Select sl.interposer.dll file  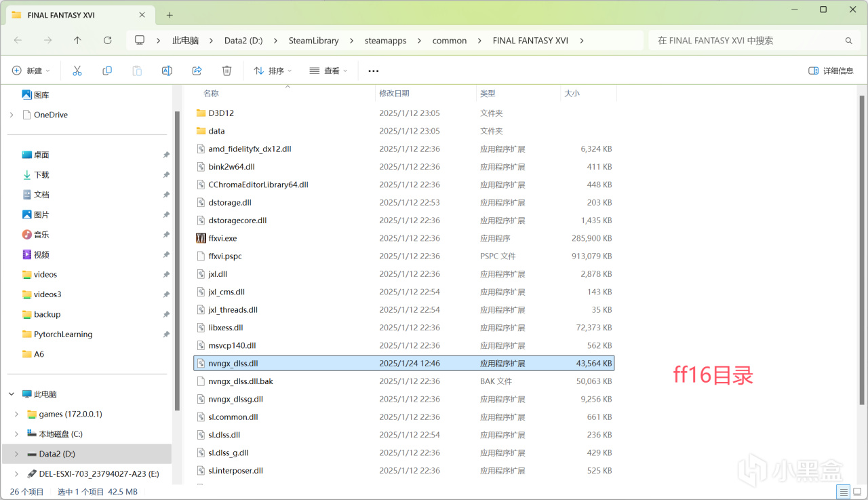pos(235,471)
